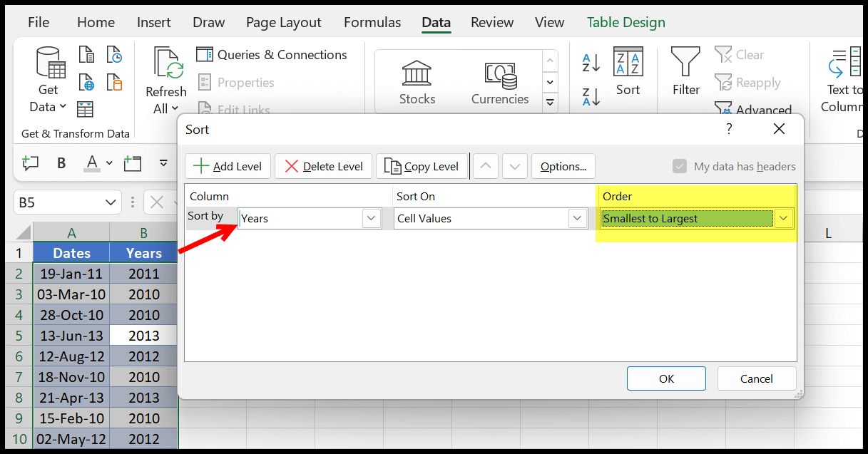
Task: Open Order Smallest to Largest dropdown
Action: coord(784,218)
